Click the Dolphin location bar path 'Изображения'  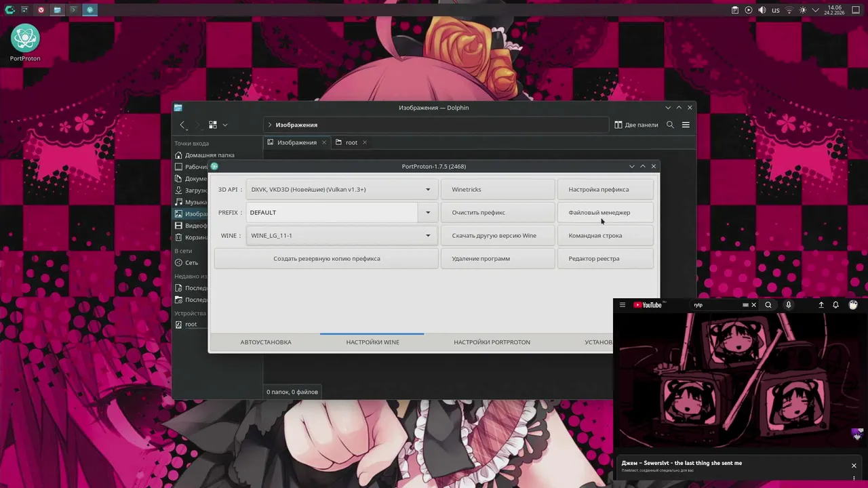pos(296,125)
